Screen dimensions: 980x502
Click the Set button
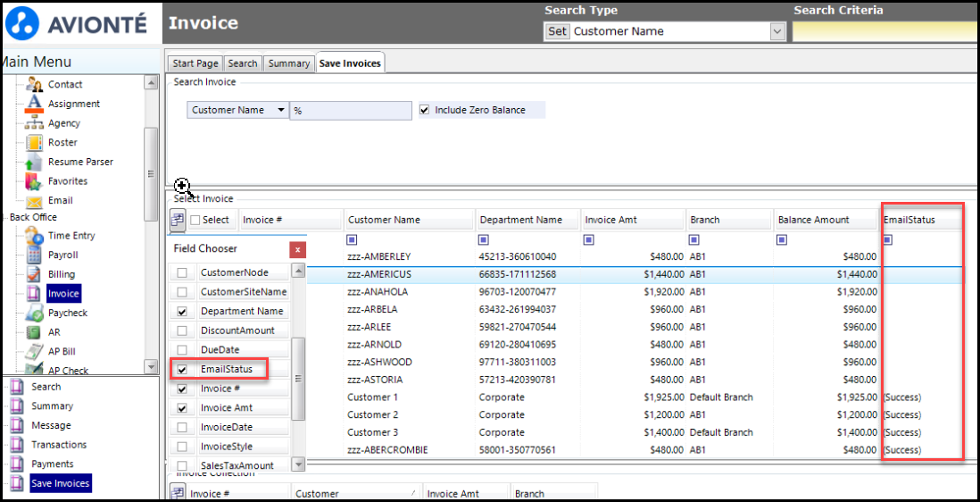558,31
